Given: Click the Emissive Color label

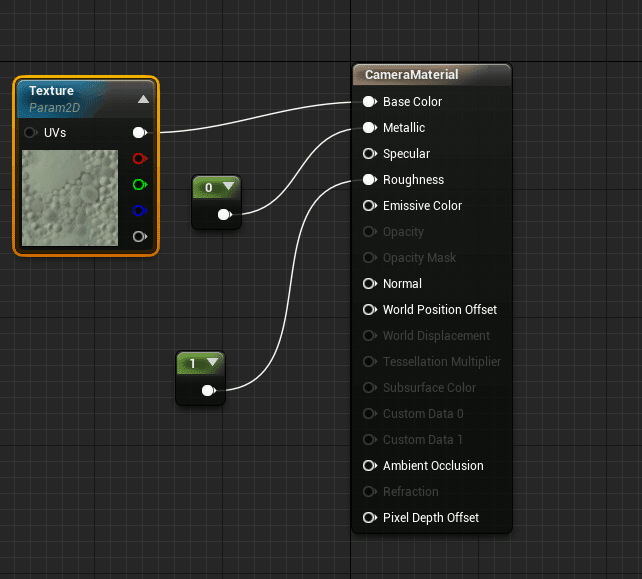Looking at the screenshot, I should 422,206.
